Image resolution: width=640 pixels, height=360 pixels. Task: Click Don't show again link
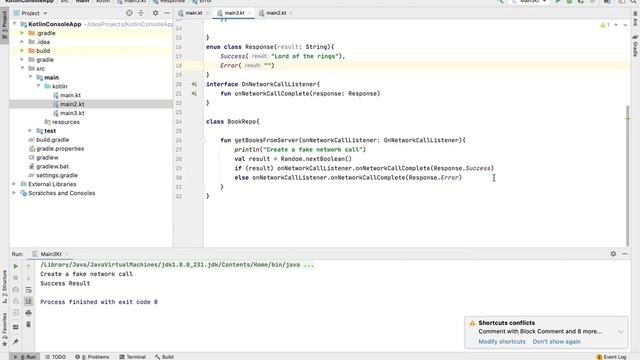pyautogui.click(x=556, y=342)
